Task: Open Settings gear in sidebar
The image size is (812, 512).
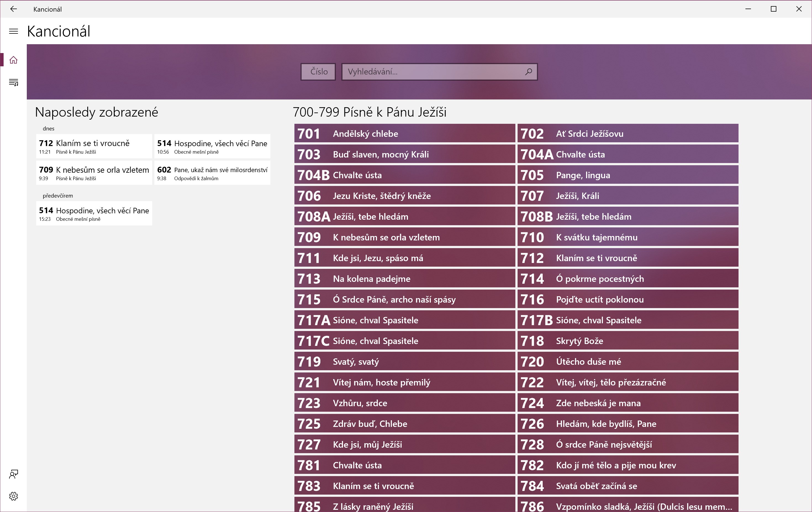Action: 14,496
